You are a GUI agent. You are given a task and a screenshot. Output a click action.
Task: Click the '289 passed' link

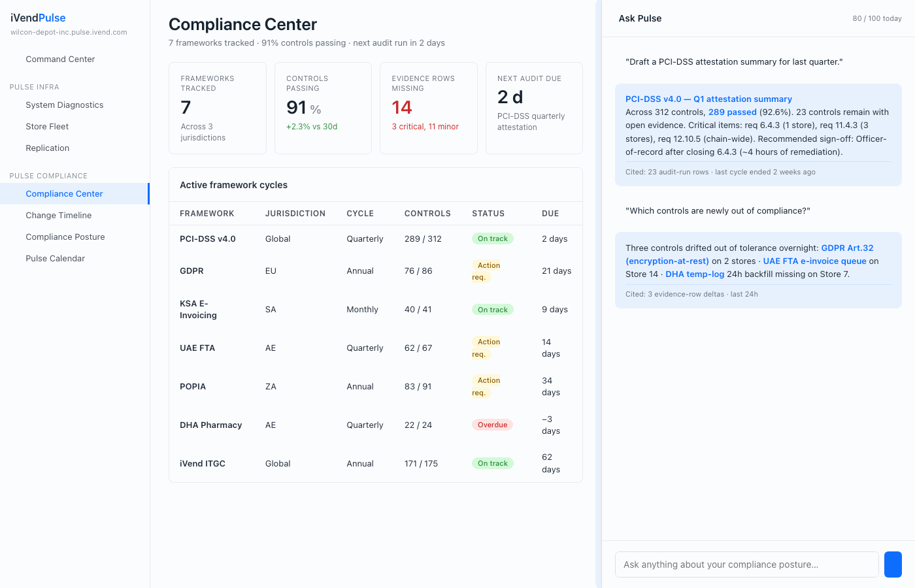(x=732, y=112)
